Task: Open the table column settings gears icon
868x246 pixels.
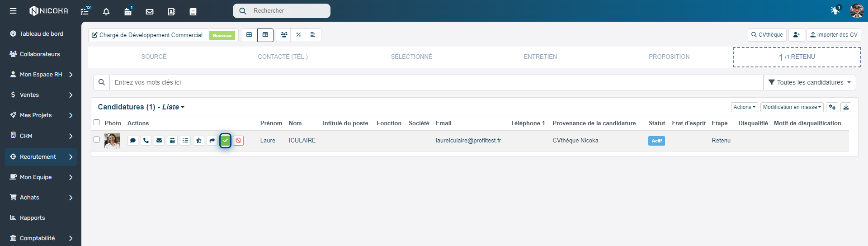Action: coord(832,107)
